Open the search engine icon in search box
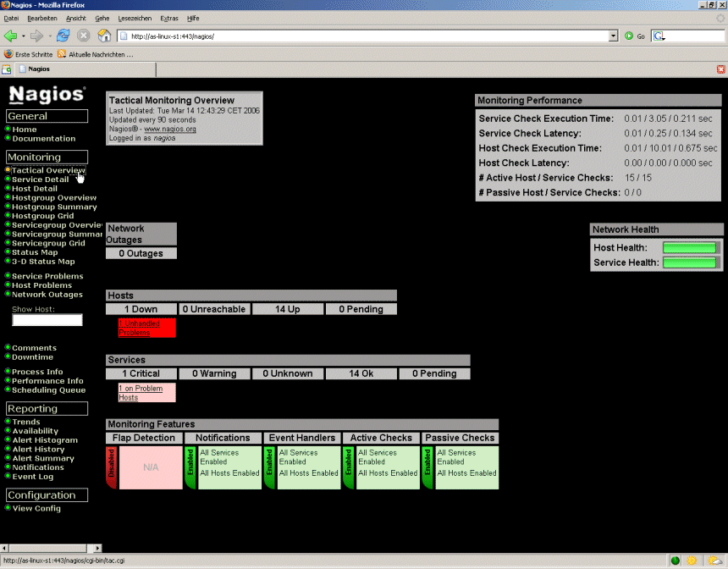The height and width of the screenshot is (569, 728). tap(659, 36)
